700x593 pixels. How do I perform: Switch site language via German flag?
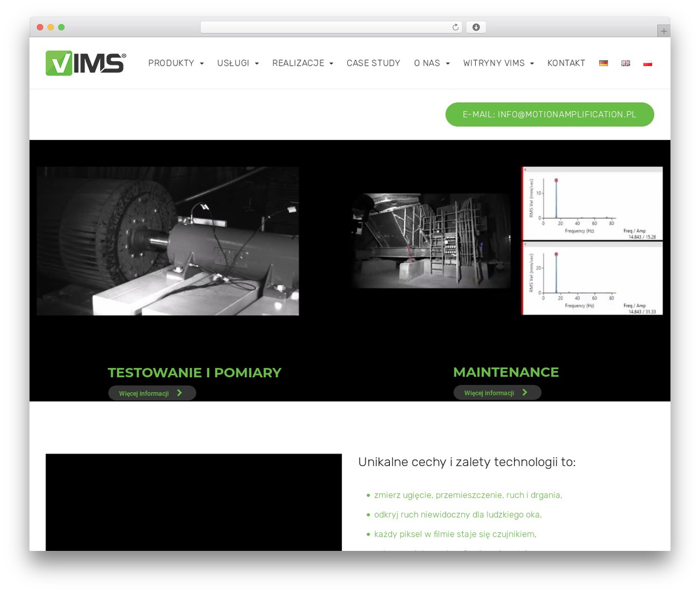click(604, 63)
